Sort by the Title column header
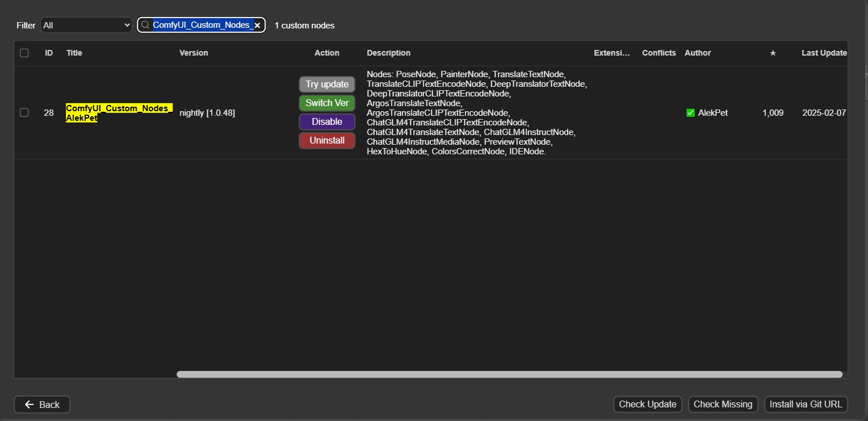Screen dimensions: 868x421 click(x=74, y=53)
